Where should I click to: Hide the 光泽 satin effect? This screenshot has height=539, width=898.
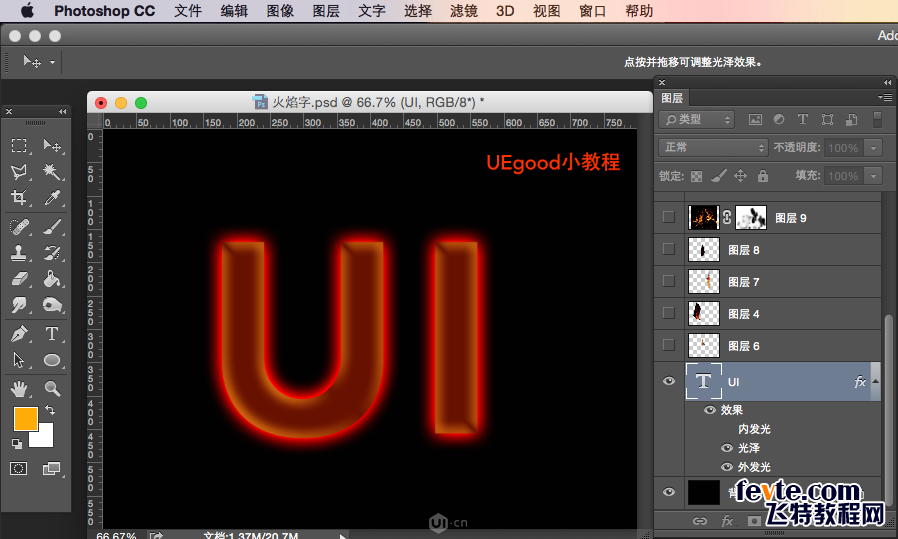coord(727,448)
